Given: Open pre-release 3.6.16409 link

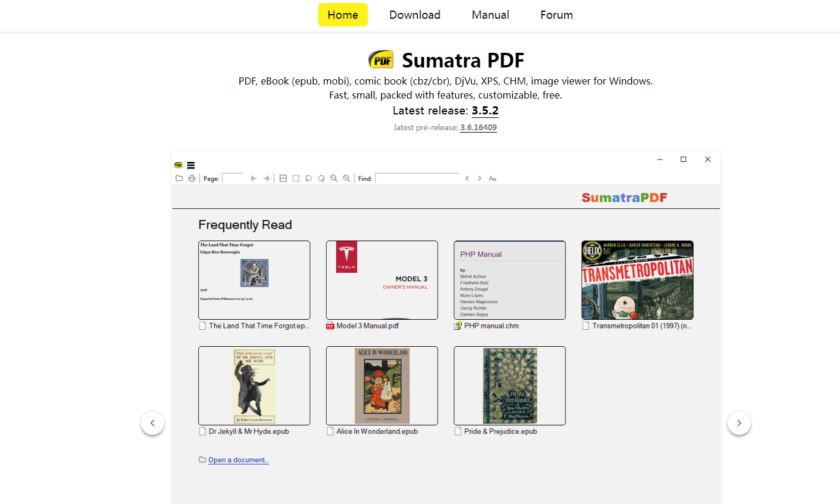Looking at the screenshot, I should click(478, 127).
